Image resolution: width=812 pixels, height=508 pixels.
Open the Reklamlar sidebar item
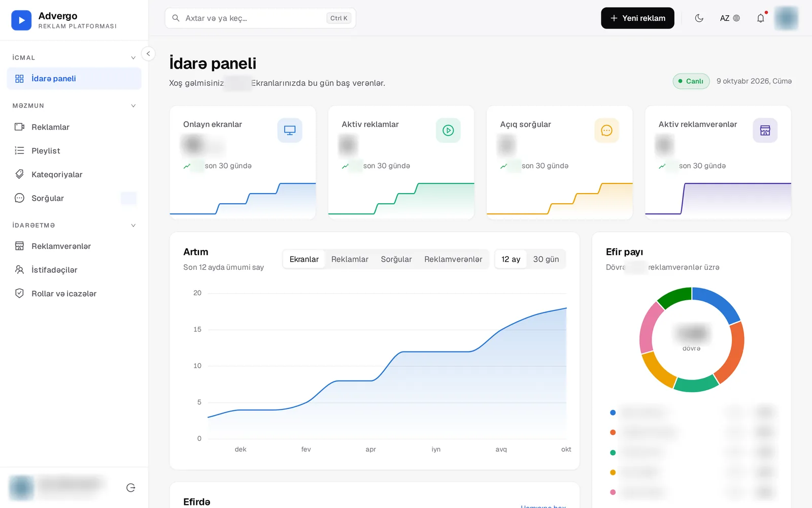[74, 127]
